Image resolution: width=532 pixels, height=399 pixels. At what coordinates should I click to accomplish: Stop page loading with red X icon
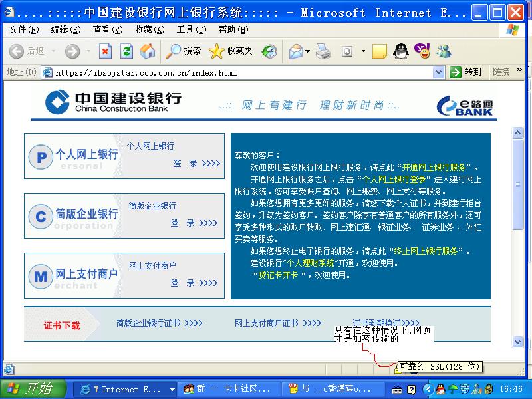[x=105, y=51]
